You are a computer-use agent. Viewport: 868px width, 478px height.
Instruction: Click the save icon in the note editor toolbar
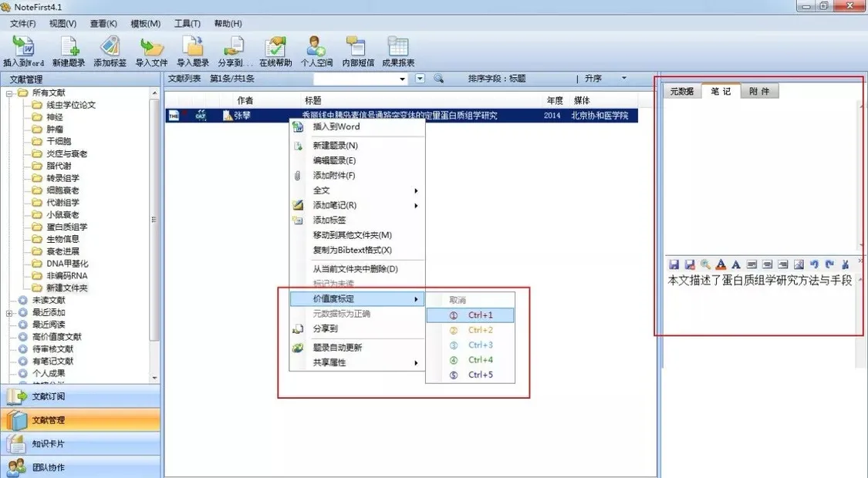click(674, 264)
